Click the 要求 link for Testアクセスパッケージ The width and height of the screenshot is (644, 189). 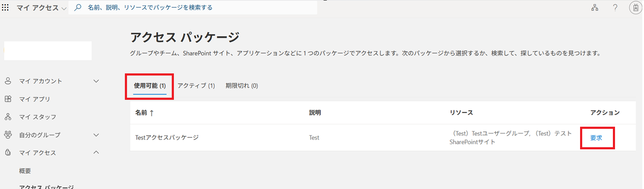click(596, 138)
